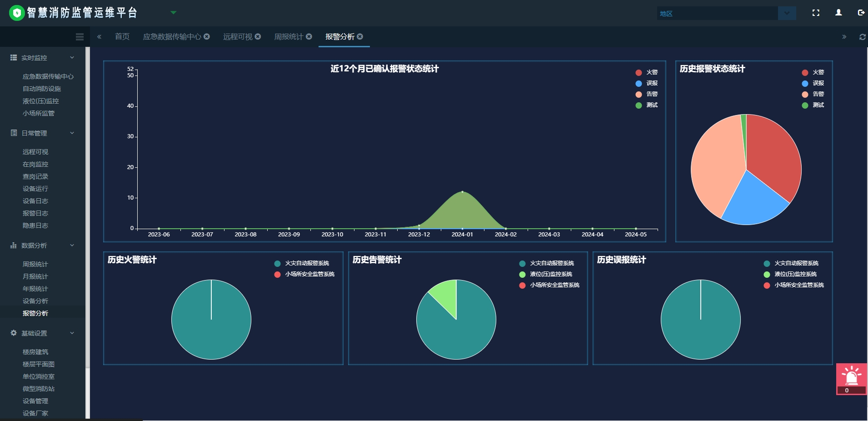
Task: Open 查岗记录 sidebar item
Action: (x=35, y=176)
